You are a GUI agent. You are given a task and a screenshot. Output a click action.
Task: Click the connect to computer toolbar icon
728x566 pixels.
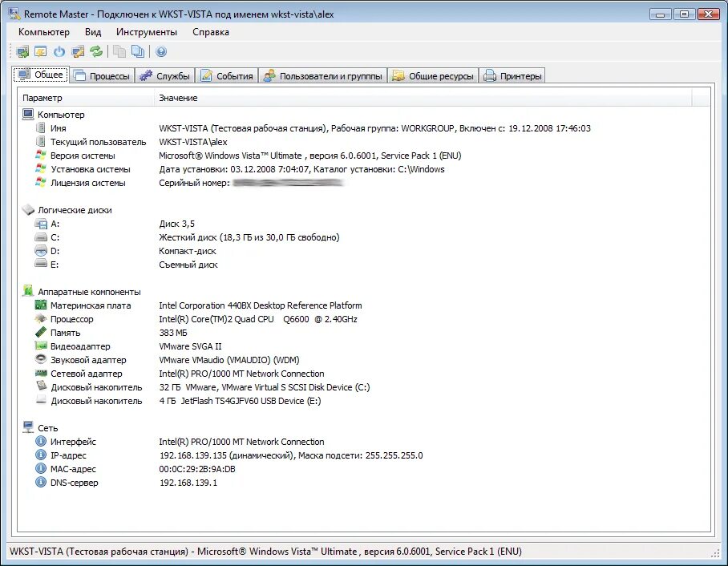coord(22,51)
